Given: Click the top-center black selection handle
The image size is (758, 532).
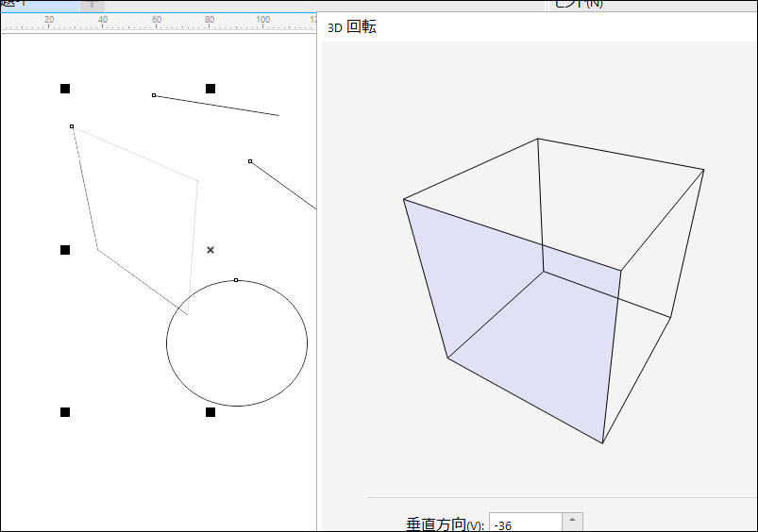Looking at the screenshot, I should [211, 89].
